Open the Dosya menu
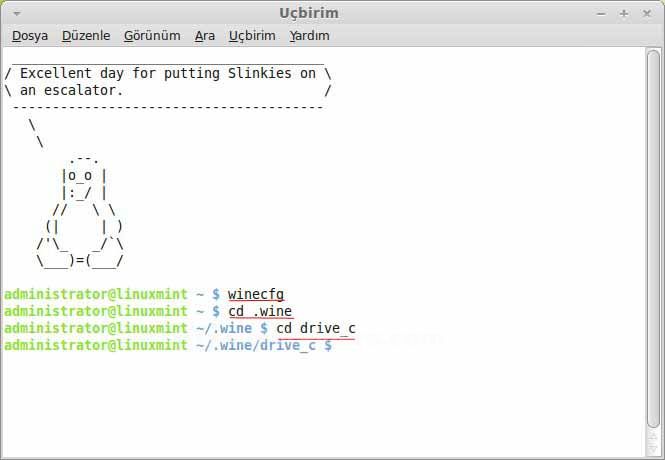This screenshot has height=460, width=665. pyautogui.click(x=30, y=35)
